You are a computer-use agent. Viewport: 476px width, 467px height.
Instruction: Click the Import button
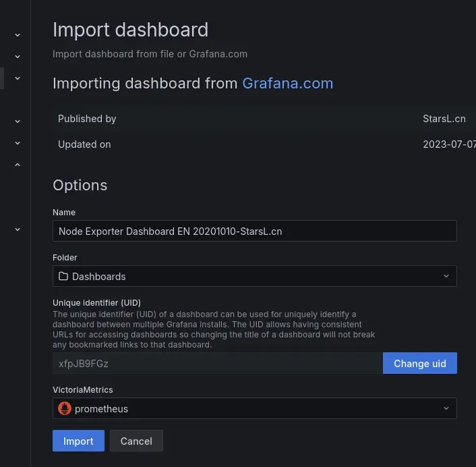pyautogui.click(x=78, y=441)
